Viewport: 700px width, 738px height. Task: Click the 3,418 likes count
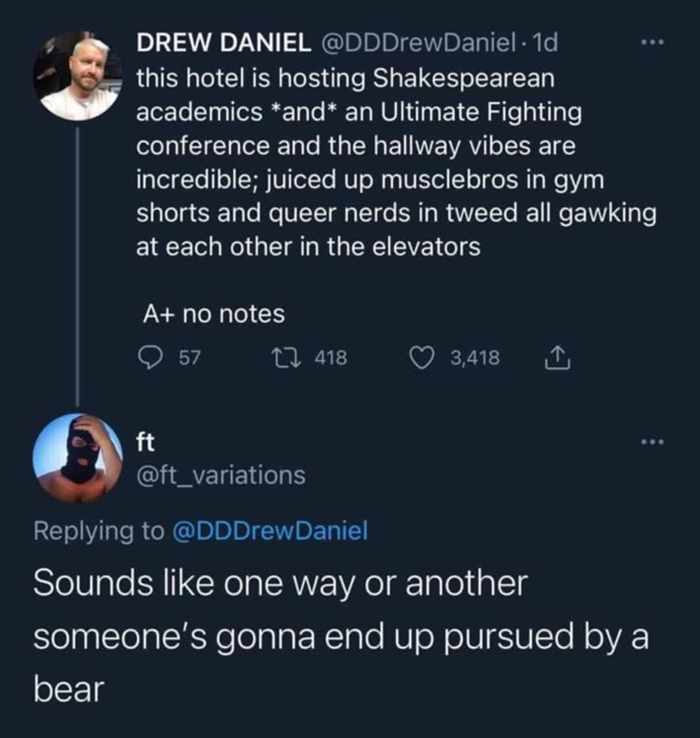(475, 358)
